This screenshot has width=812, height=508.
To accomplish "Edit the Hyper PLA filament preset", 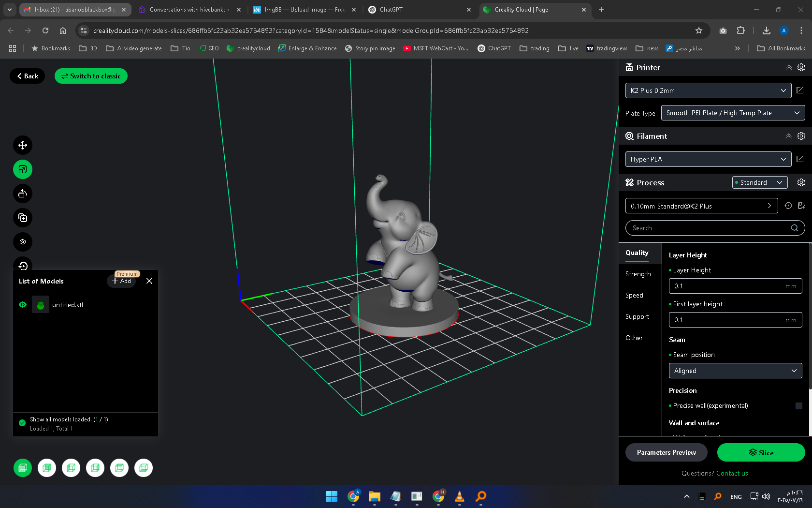I will 800,159.
